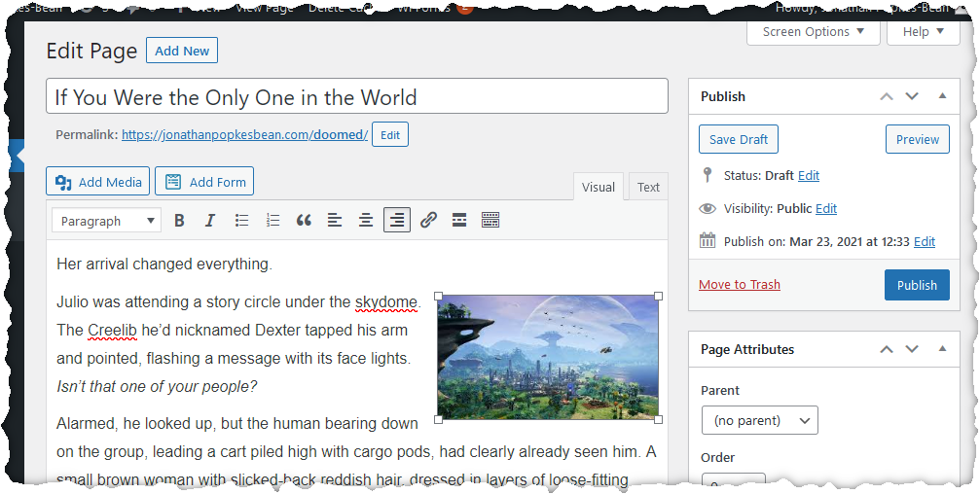The height and width of the screenshot is (494, 980).
Task: Edit the page title field
Action: click(x=357, y=96)
